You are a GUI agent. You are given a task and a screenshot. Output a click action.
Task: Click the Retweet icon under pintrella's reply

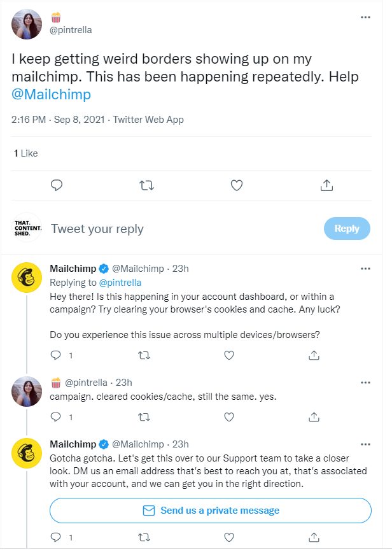pos(144,417)
